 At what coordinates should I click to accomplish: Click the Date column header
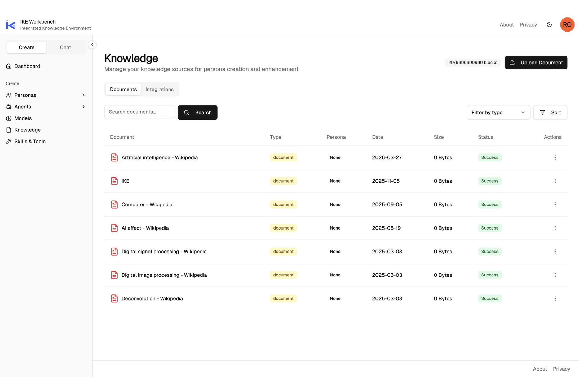377,137
